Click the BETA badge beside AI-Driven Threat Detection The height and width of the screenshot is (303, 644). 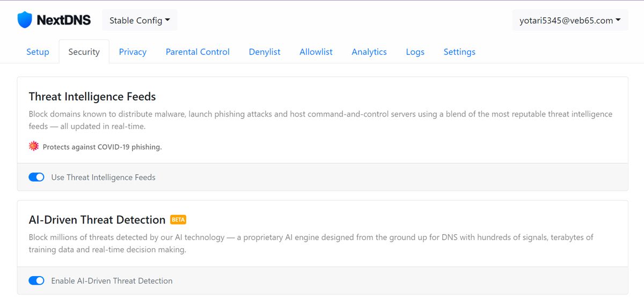178,220
